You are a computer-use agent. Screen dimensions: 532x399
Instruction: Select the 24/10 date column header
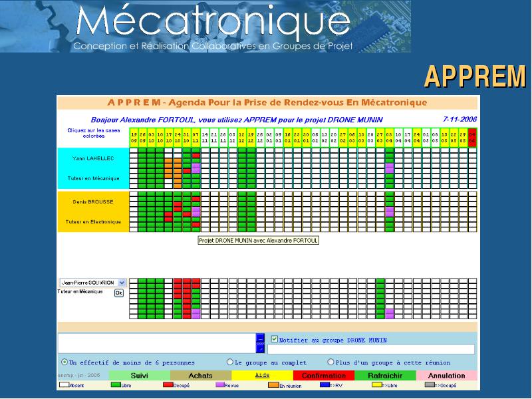click(x=178, y=138)
